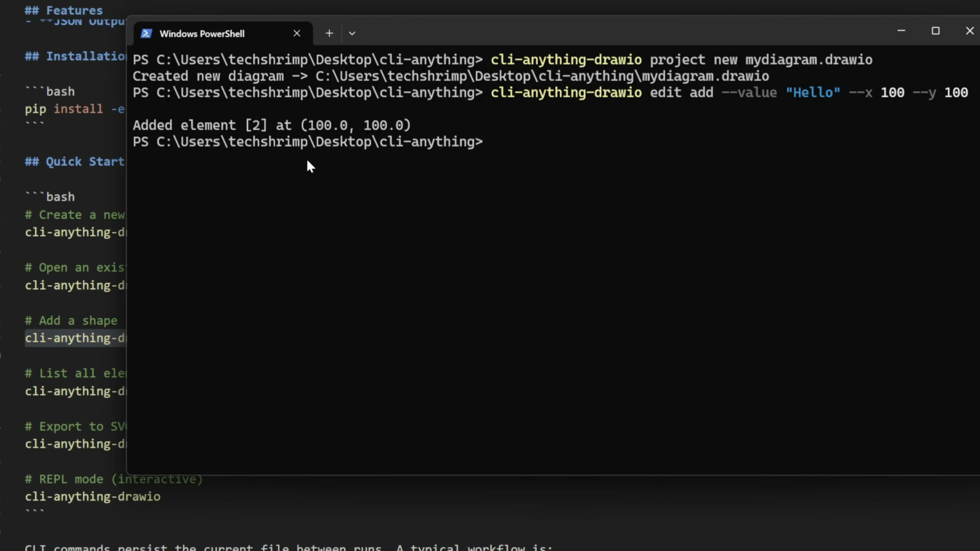Close the terminal window
Image resolution: width=980 pixels, height=551 pixels.
[969, 31]
